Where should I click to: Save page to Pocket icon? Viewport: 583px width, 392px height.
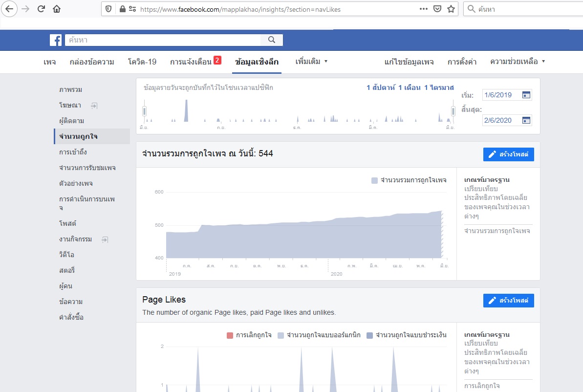click(x=437, y=9)
